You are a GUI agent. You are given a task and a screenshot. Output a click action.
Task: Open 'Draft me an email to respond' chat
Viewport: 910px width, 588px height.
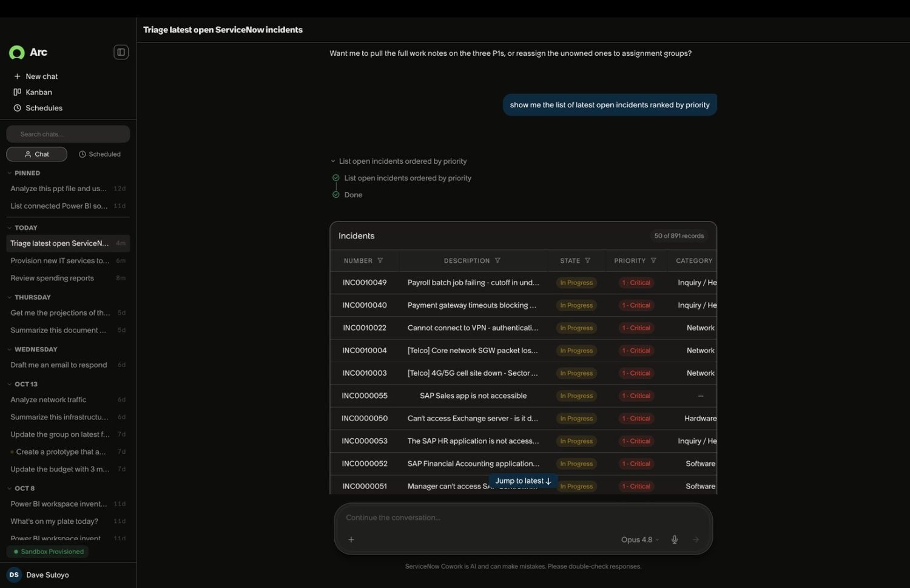(68, 365)
